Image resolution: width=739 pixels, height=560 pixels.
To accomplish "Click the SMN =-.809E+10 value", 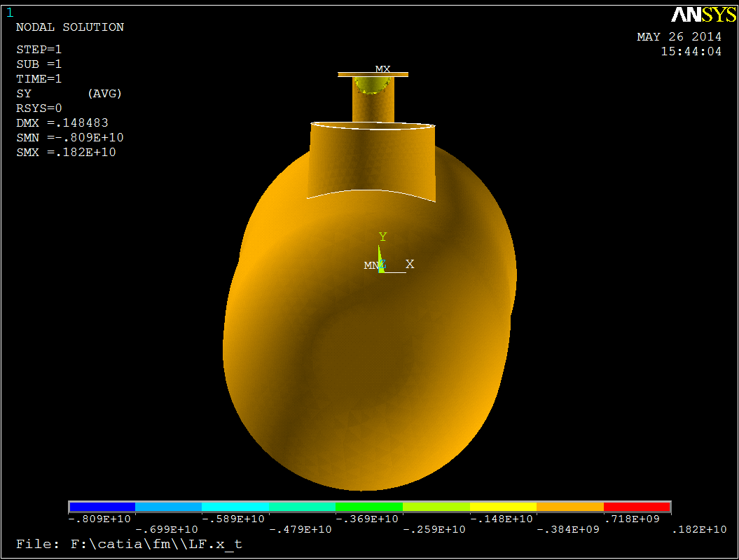I will coord(70,137).
